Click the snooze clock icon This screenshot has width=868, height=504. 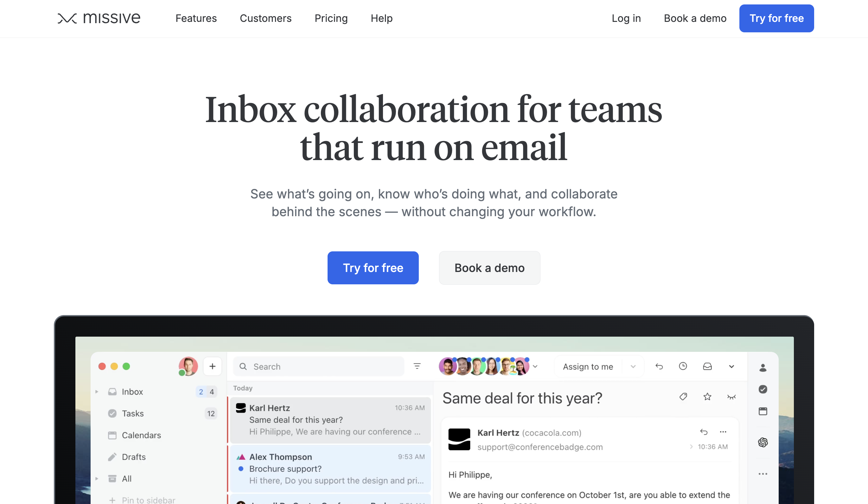(683, 366)
